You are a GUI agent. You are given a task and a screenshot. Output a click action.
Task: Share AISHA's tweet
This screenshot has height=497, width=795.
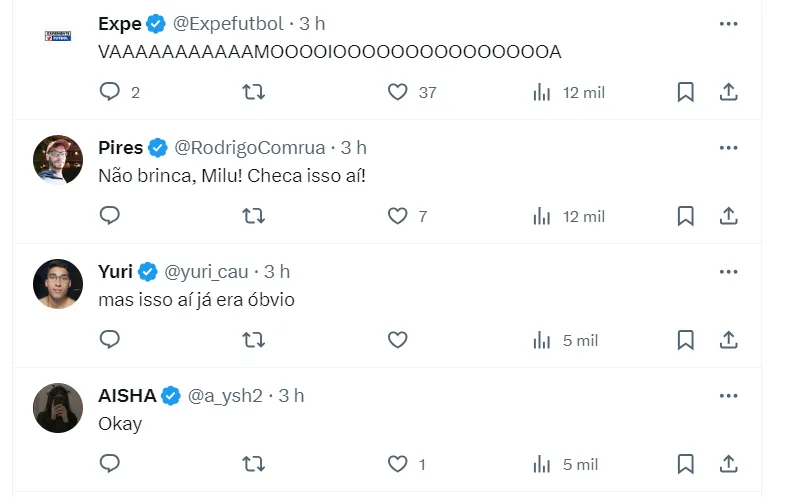click(729, 464)
